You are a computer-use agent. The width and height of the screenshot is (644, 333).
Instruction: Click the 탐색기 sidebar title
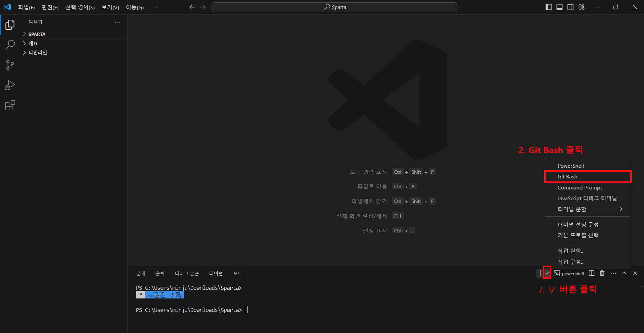(x=36, y=22)
